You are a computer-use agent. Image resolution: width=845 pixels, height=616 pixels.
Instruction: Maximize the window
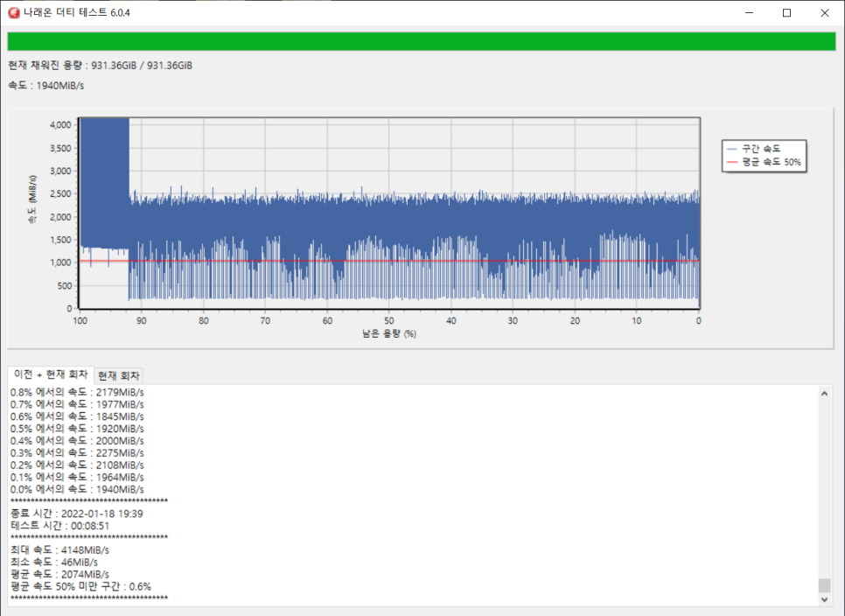click(x=786, y=13)
